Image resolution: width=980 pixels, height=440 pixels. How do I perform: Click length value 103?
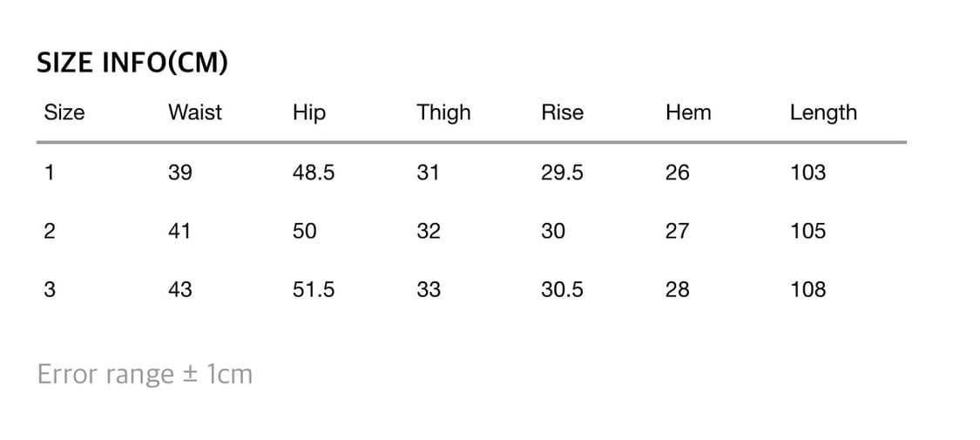click(x=808, y=173)
